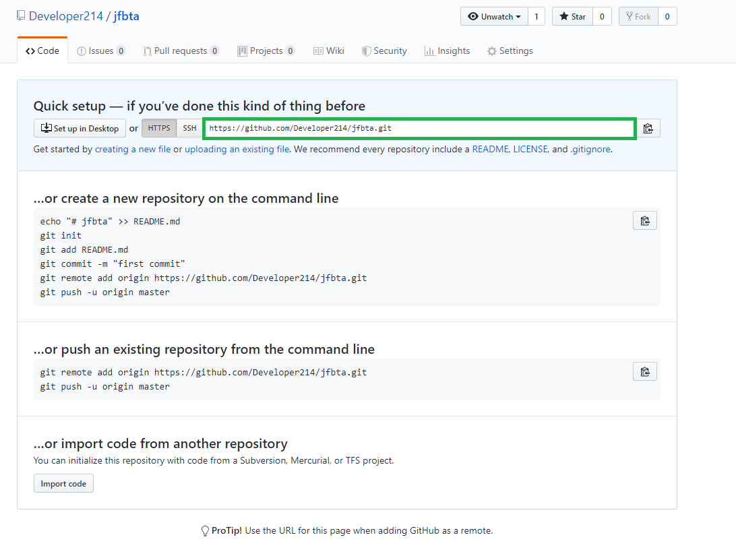Image resolution: width=736 pixels, height=560 pixels.
Task: Click the 'echo "# jfbta" >> README.md' line
Action: [110, 222]
